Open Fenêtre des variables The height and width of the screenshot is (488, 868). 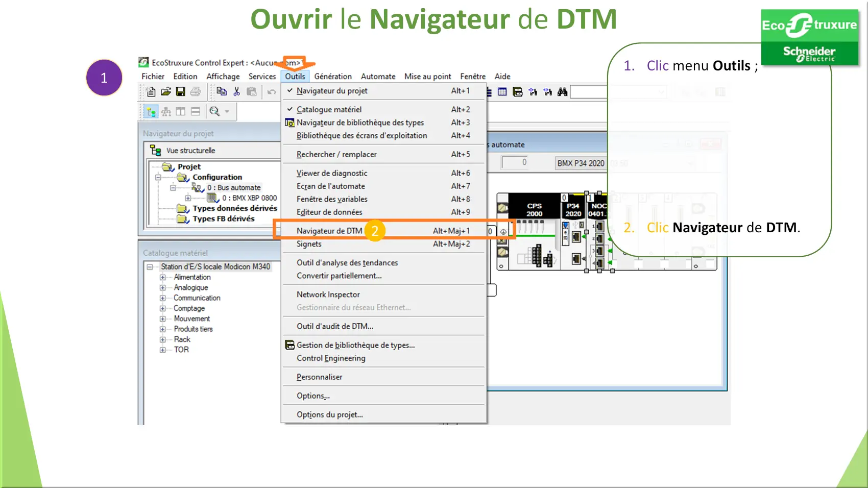pyautogui.click(x=383, y=199)
